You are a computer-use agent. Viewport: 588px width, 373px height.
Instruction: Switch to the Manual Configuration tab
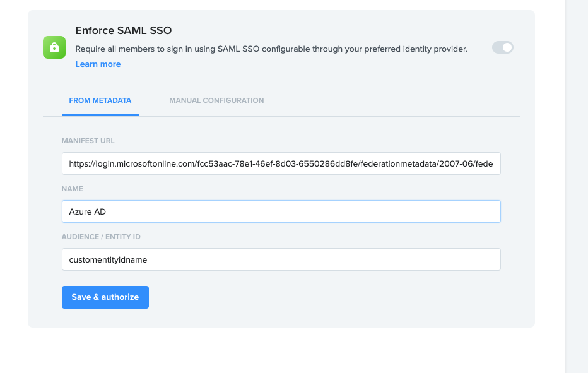click(x=216, y=100)
